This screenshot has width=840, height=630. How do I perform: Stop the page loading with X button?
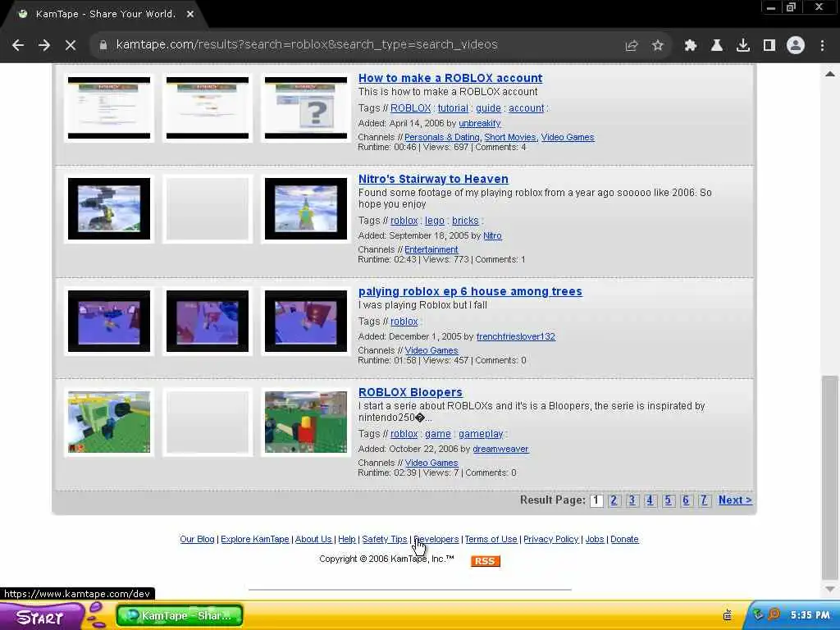coord(71,45)
